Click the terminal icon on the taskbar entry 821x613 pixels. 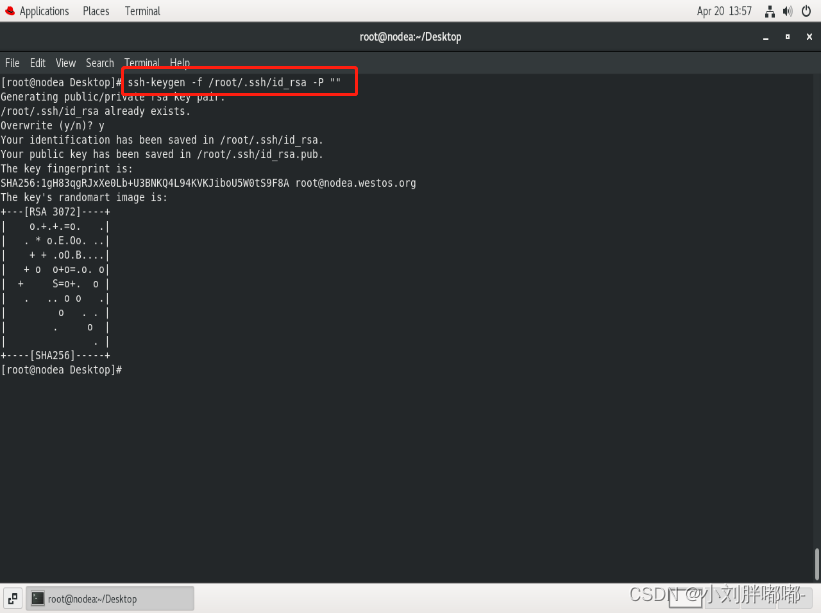click(x=39, y=598)
